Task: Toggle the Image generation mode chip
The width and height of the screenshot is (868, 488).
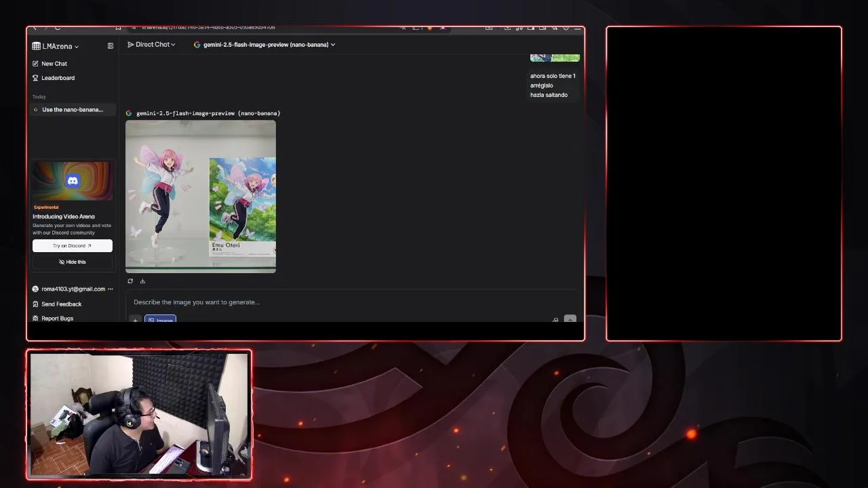Action: tap(161, 319)
